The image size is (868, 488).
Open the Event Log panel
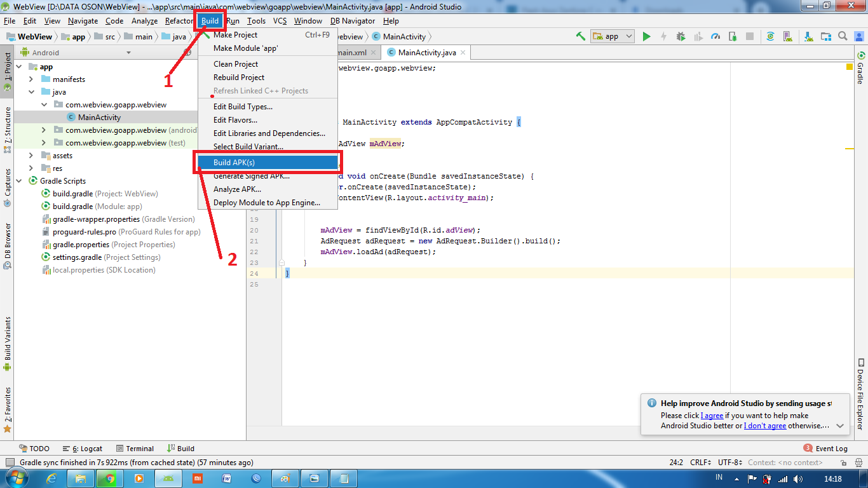tap(826, 449)
